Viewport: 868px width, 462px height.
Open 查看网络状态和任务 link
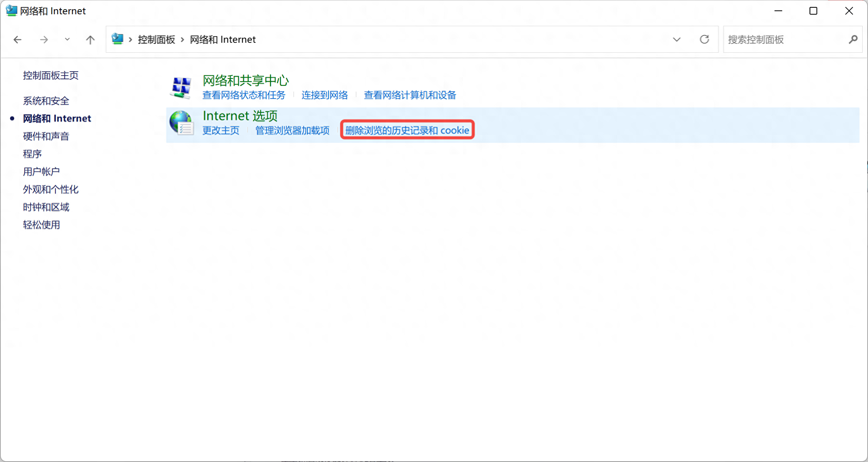[x=244, y=95]
